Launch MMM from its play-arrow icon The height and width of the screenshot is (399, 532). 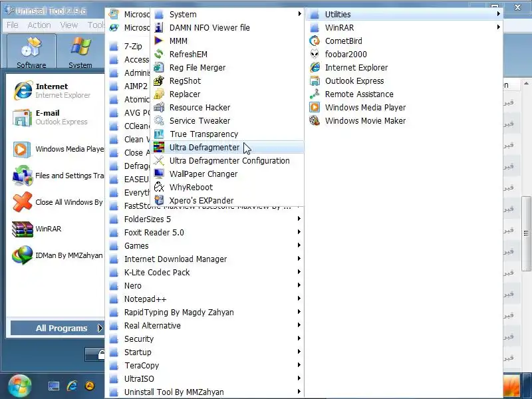(159, 41)
